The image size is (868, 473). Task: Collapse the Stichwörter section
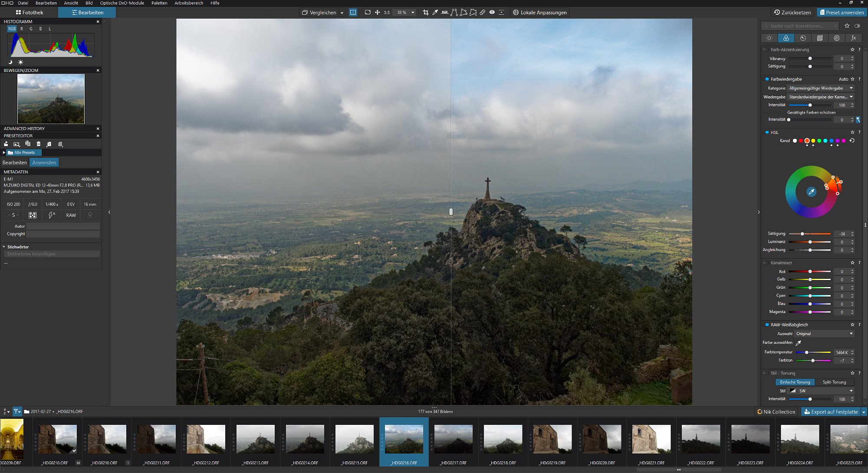coord(4,247)
